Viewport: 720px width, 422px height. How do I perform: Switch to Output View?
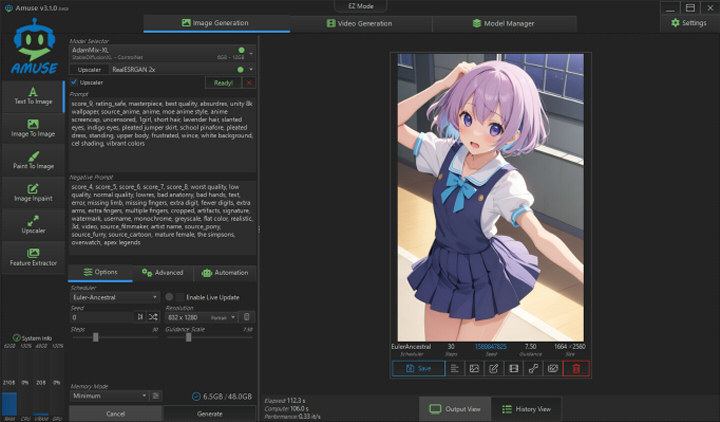click(455, 409)
